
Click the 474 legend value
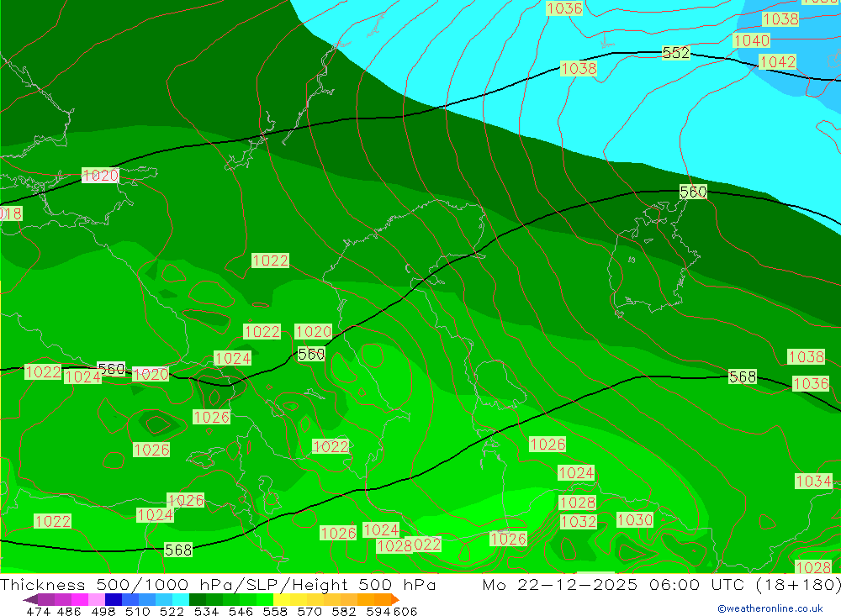[x=39, y=611]
